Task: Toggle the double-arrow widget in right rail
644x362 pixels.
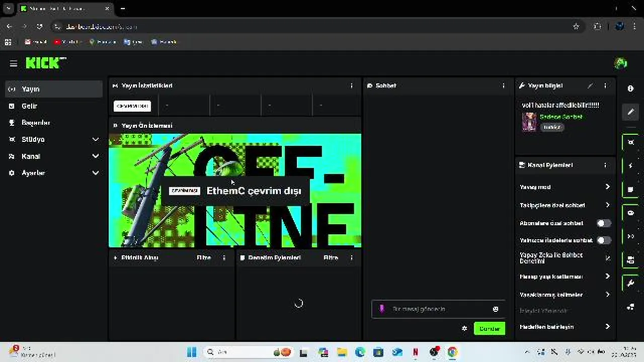Action: click(630, 236)
